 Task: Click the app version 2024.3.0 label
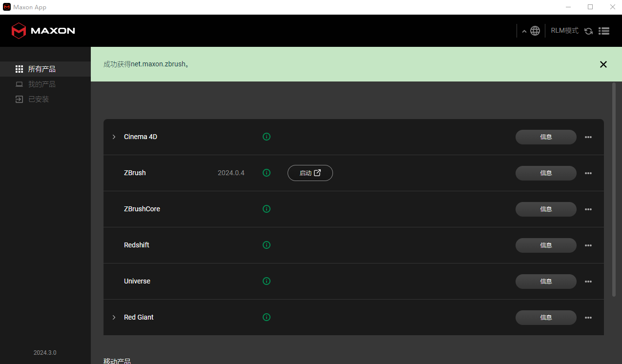click(45, 352)
